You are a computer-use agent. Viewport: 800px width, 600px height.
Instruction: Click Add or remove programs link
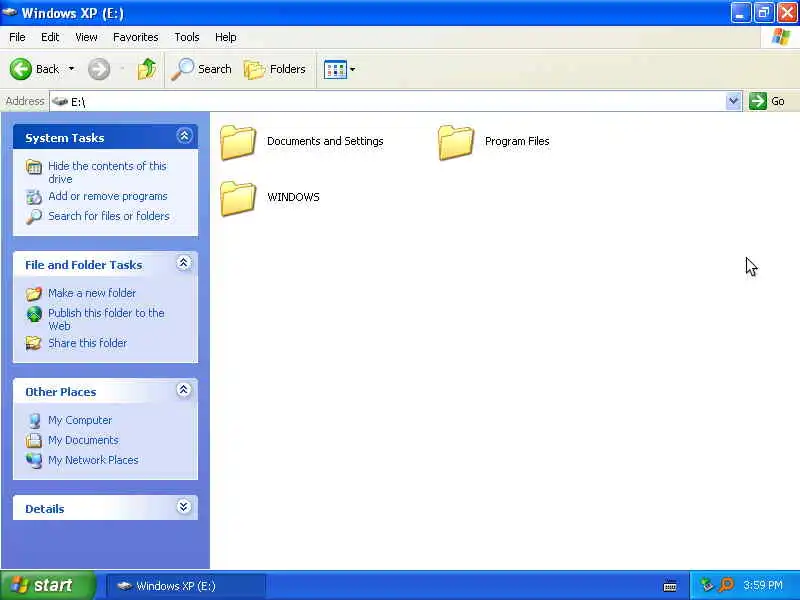[108, 196]
